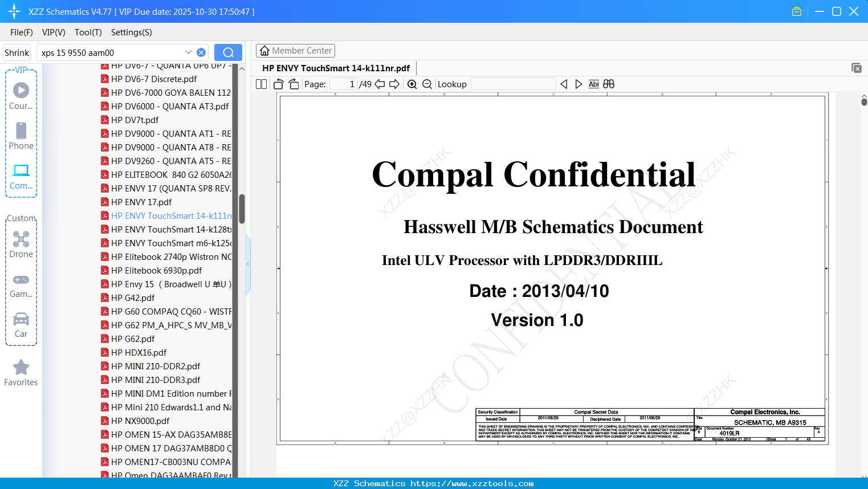Open HP MINI 210-DDR2.pdf
868x489 pixels.
pos(156,366)
